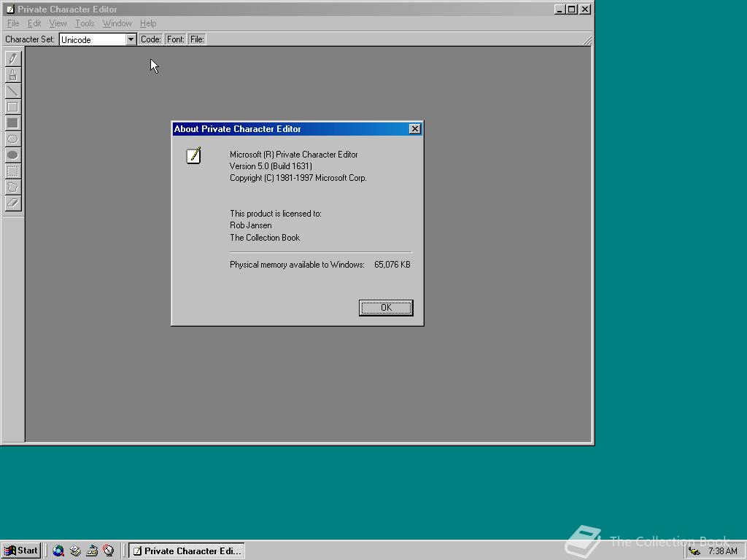Select the Filled Ellipse tool
The height and width of the screenshot is (560, 747).
point(13,155)
